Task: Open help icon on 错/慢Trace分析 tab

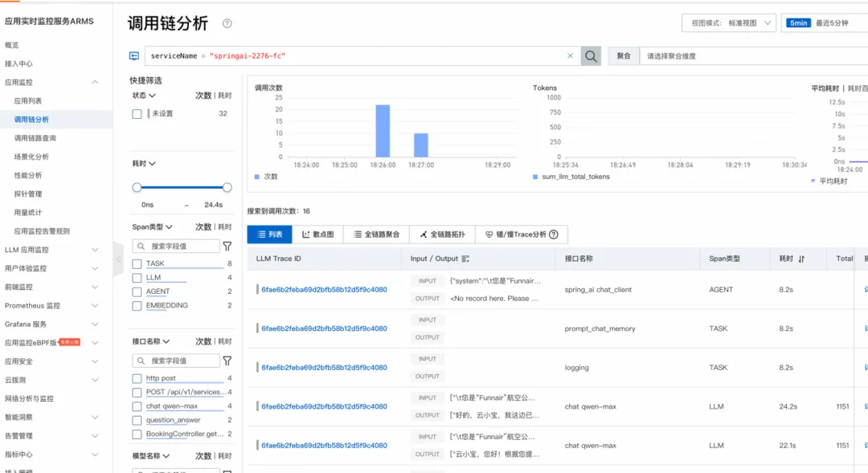Action: [554, 234]
